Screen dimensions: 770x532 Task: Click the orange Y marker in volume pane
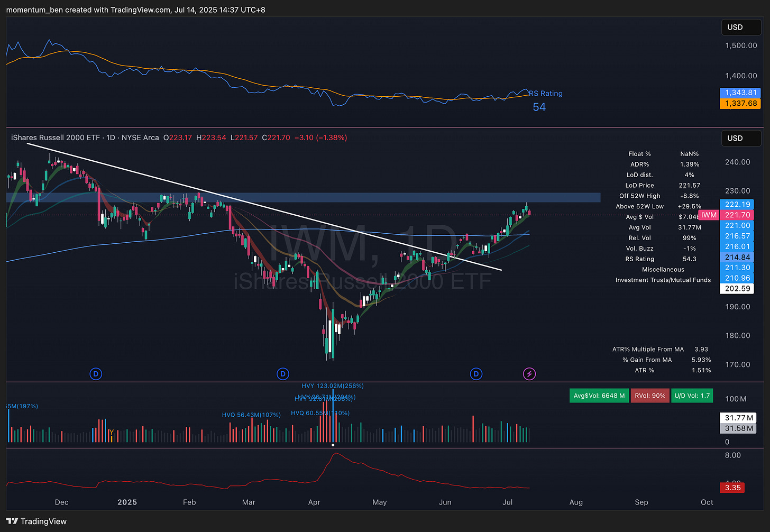click(111, 433)
